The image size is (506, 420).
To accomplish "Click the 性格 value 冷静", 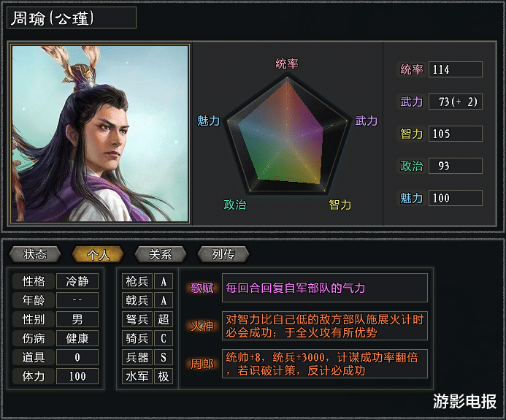I will pyautogui.click(x=77, y=281).
